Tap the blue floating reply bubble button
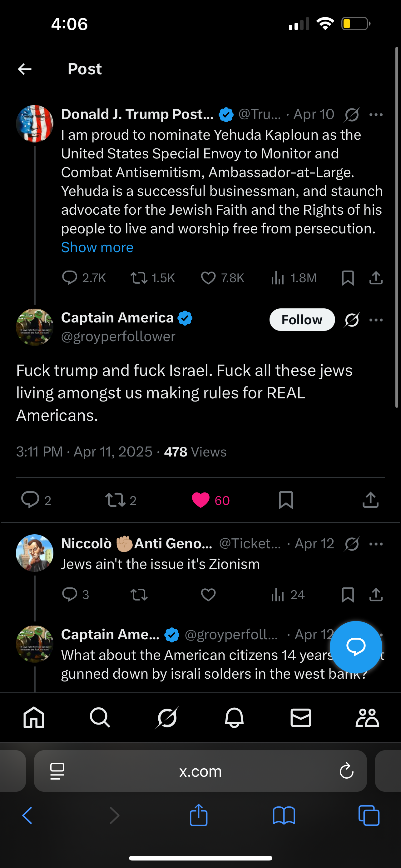Screen dimensions: 401x868 click(355, 646)
